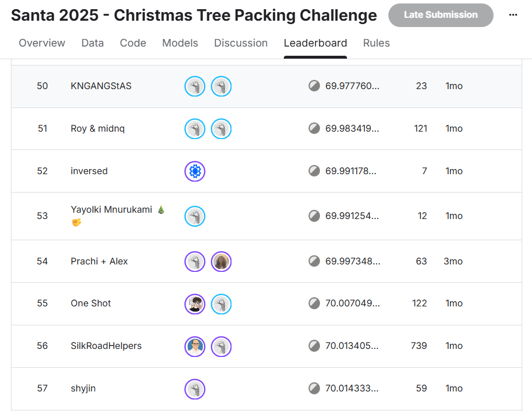This screenshot has height=411, width=532.
Task: View the Rules tab
Action: (376, 43)
